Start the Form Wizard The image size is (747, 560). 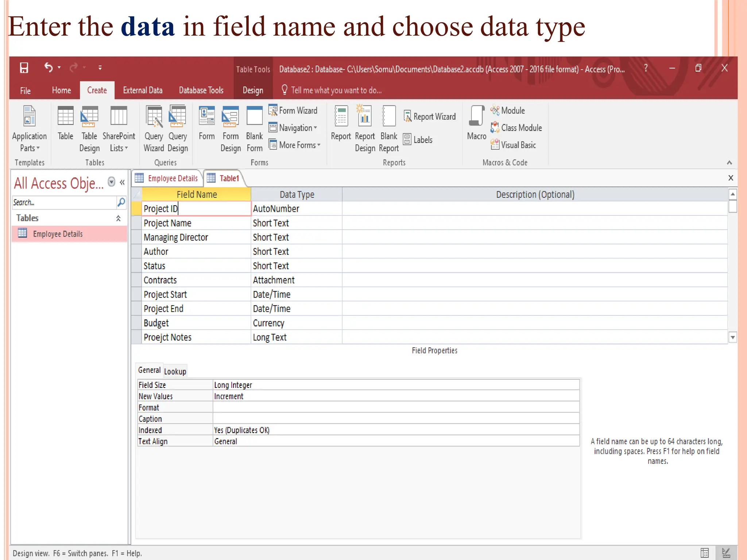(x=293, y=110)
